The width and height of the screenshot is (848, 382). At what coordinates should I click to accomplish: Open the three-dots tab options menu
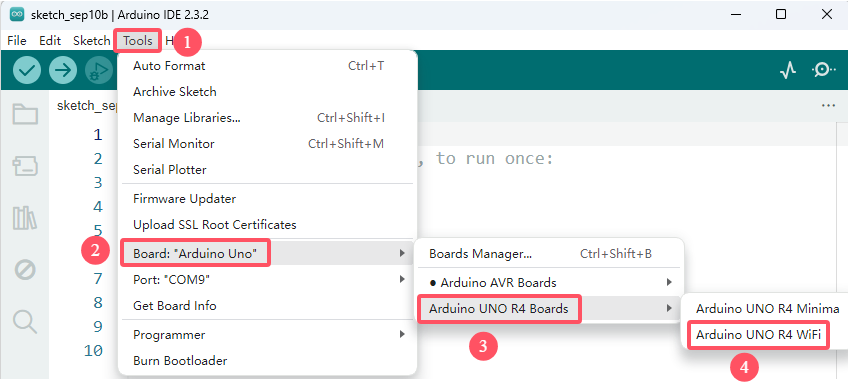pyautogui.click(x=828, y=106)
